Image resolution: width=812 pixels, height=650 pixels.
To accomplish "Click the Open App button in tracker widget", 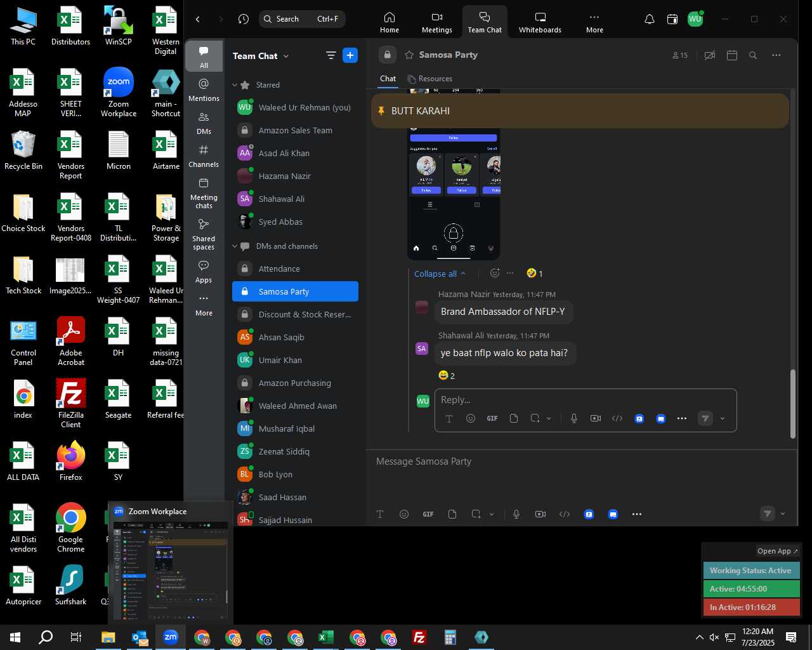I will pos(778,551).
